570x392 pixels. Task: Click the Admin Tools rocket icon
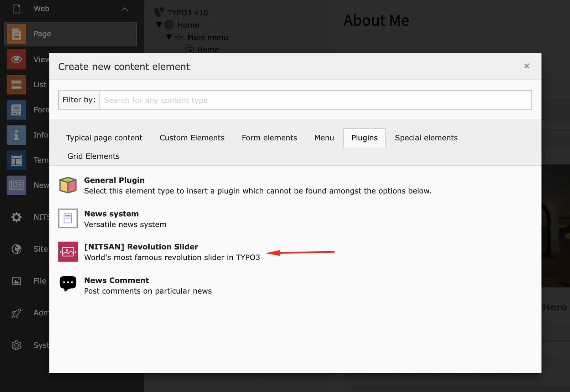coord(16,313)
